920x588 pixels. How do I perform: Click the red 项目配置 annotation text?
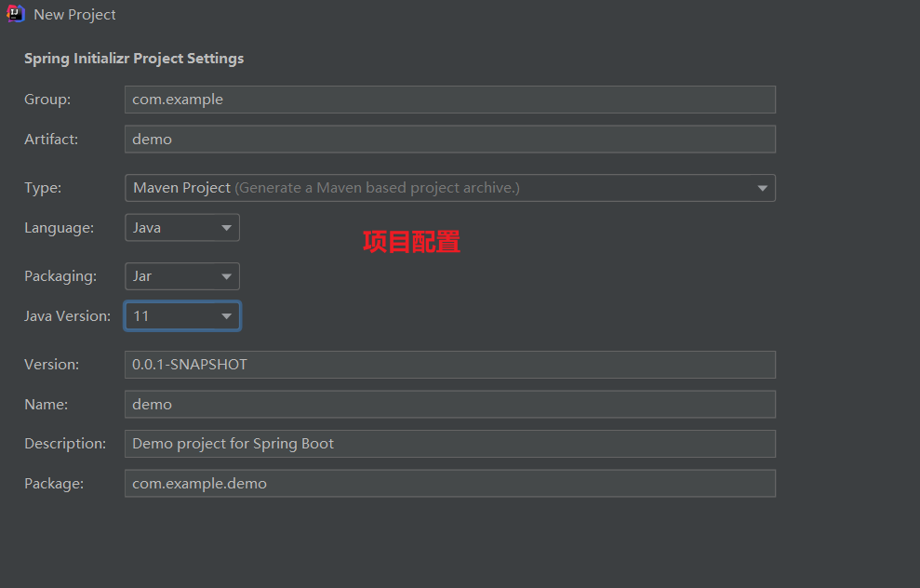pyautogui.click(x=411, y=242)
